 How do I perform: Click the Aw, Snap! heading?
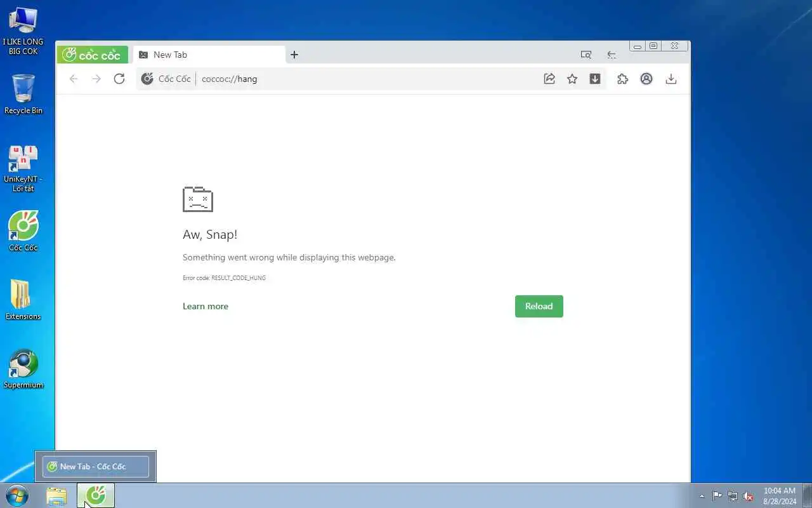point(210,234)
